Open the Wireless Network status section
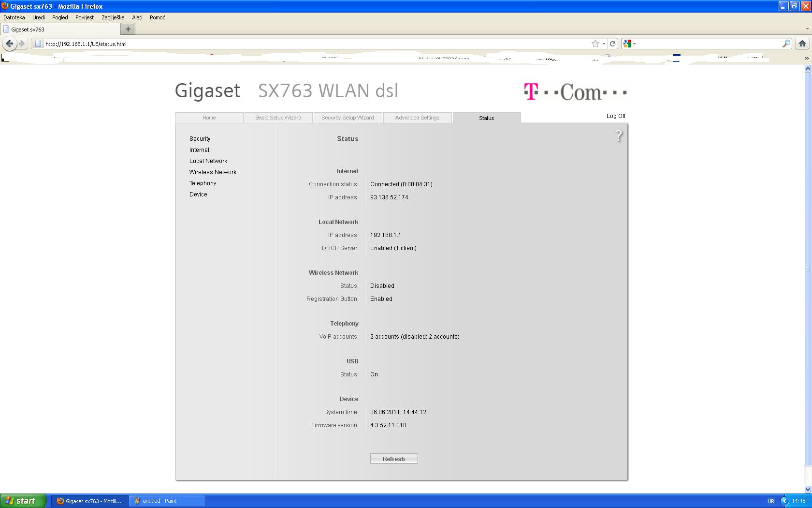 213,172
